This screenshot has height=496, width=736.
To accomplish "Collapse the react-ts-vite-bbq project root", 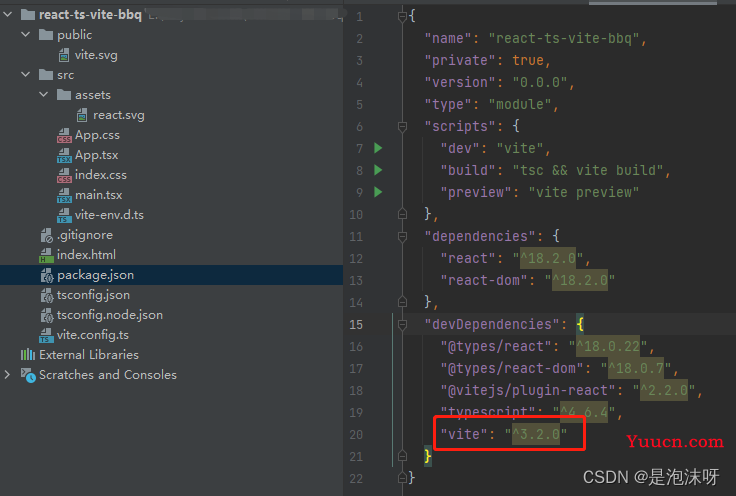I will point(8,15).
